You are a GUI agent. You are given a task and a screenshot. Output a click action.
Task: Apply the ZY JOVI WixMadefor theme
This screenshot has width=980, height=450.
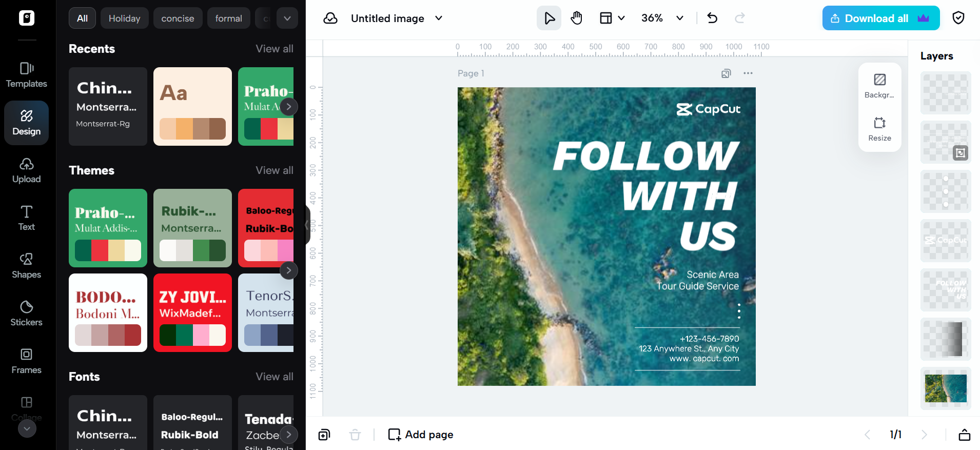pos(192,313)
